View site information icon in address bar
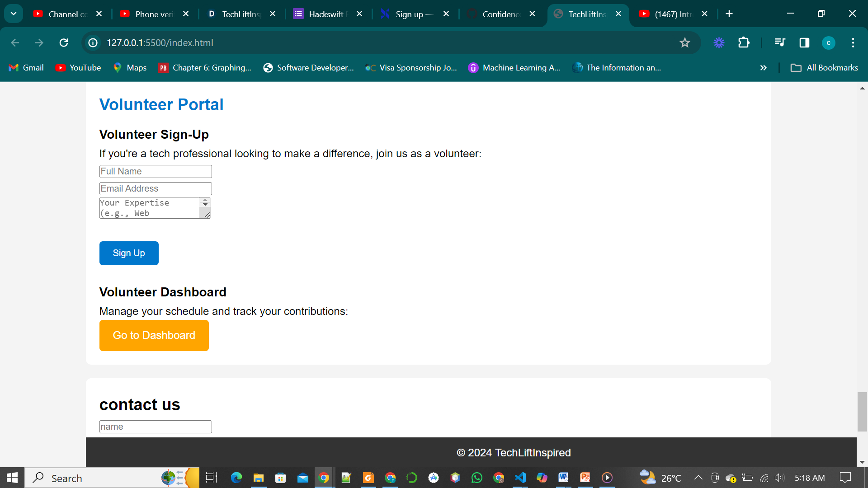Image resolution: width=868 pixels, height=488 pixels. tap(93, 42)
